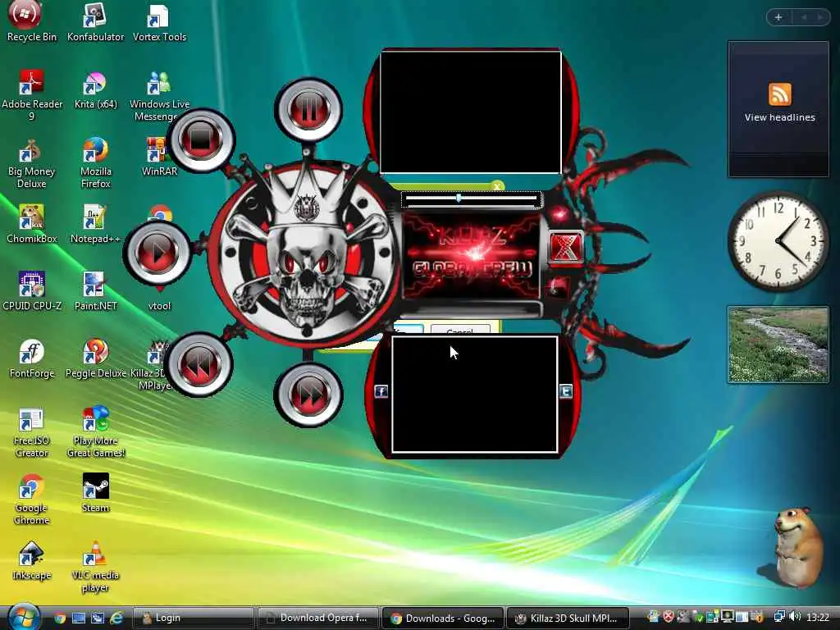Open the Twitter link on the player
Viewport: 840px width, 630px height.
[x=566, y=391]
